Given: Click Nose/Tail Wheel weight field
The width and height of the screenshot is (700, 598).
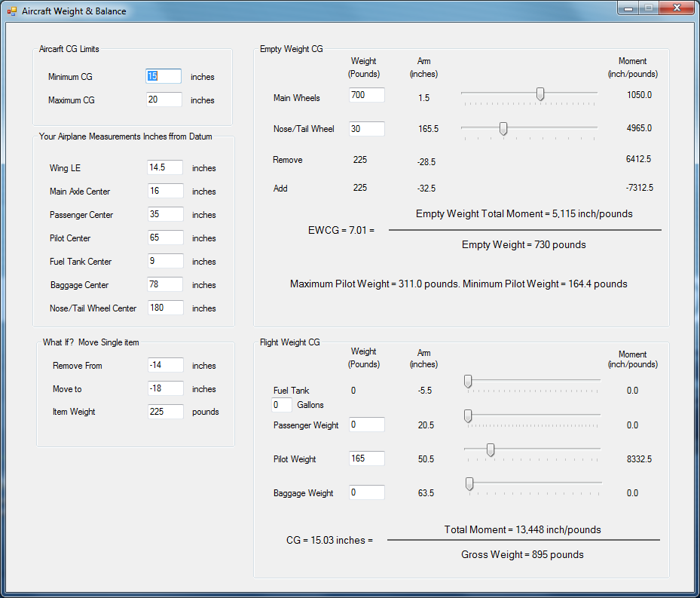Looking at the screenshot, I should pyautogui.click(x=366, y=129).
